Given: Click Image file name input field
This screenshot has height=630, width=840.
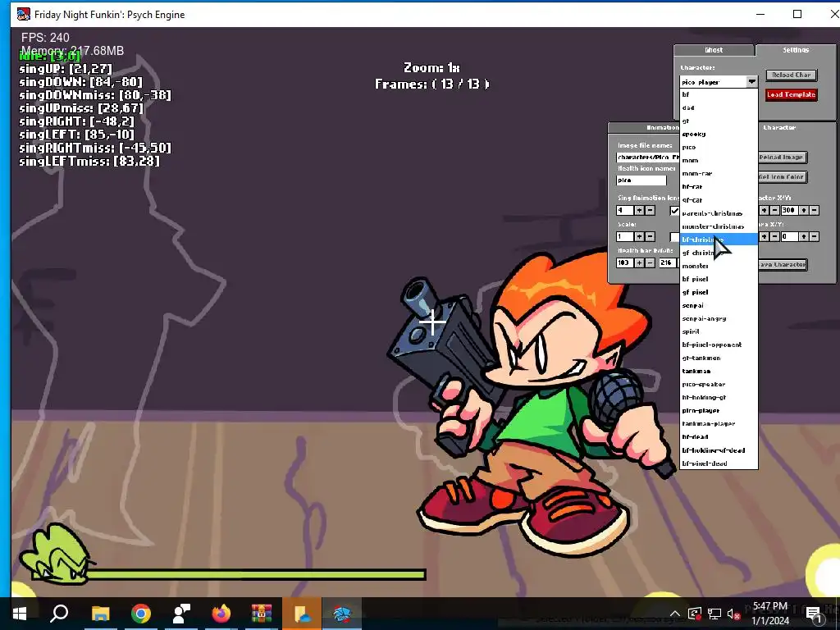Looking at the screenshot, I should [648, 157].
